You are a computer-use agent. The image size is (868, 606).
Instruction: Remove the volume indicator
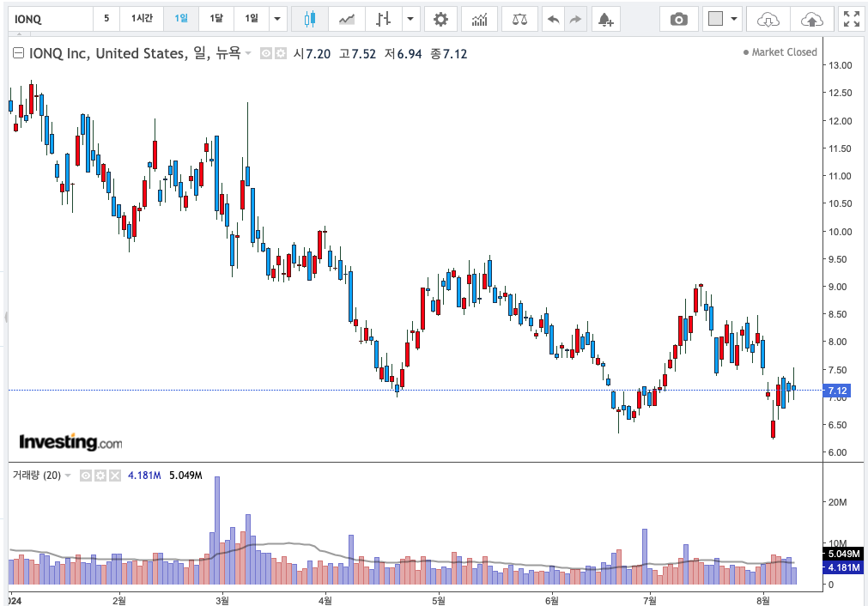pyautogui.click(x=114, y=476)
